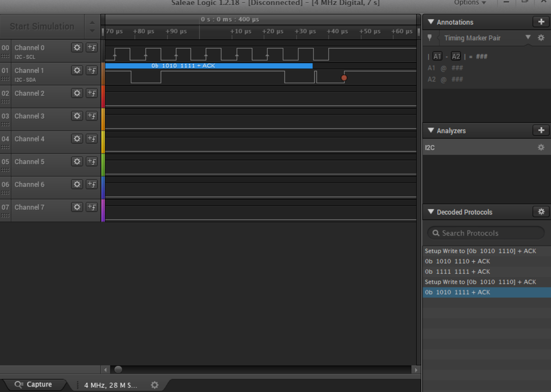The width and height of the screenshot is (551, 392).
Task: Open Timing Marker Pair settings gear
Action: point(541,38)
